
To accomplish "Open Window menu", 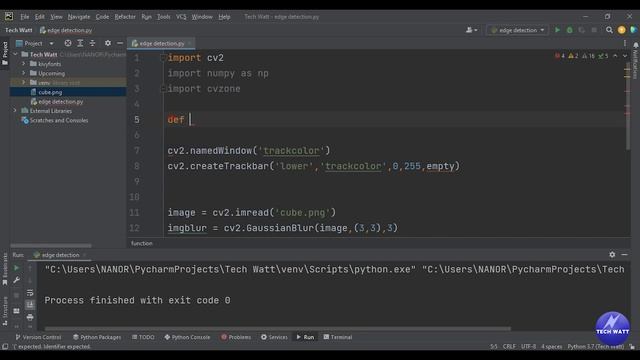I will click(202, 17).
